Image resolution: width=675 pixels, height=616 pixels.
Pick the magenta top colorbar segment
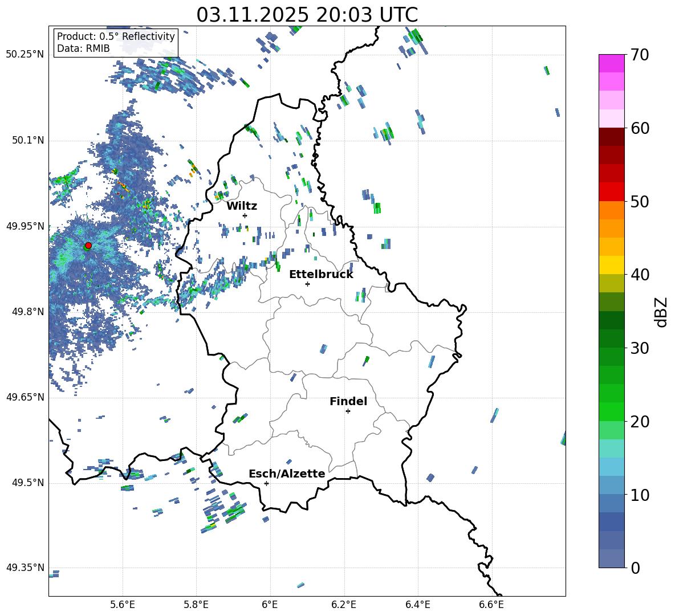point(611,64)
